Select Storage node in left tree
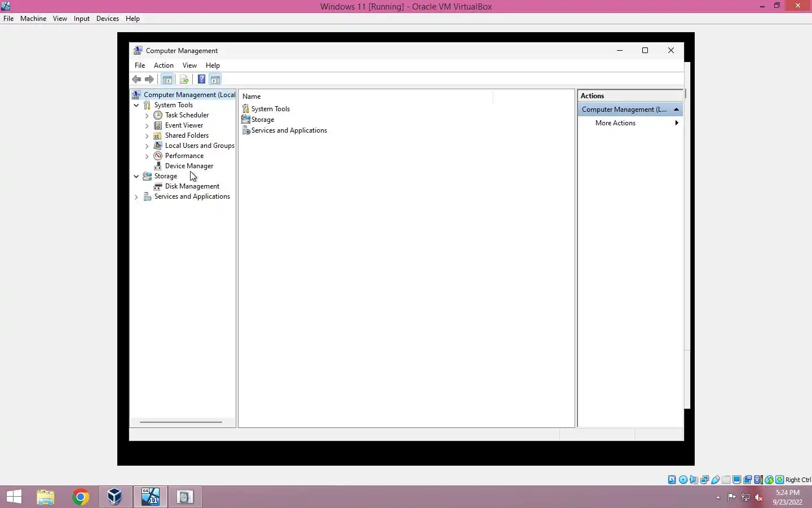This screenshot has height=508, width=812. (165, 176)
